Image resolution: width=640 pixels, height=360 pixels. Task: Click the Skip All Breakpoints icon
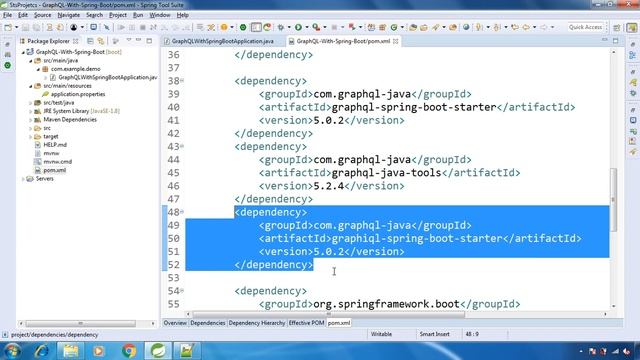point(107,27)
